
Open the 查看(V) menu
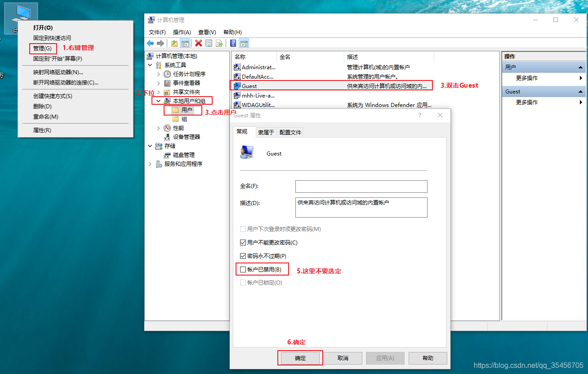coord(207,32)
